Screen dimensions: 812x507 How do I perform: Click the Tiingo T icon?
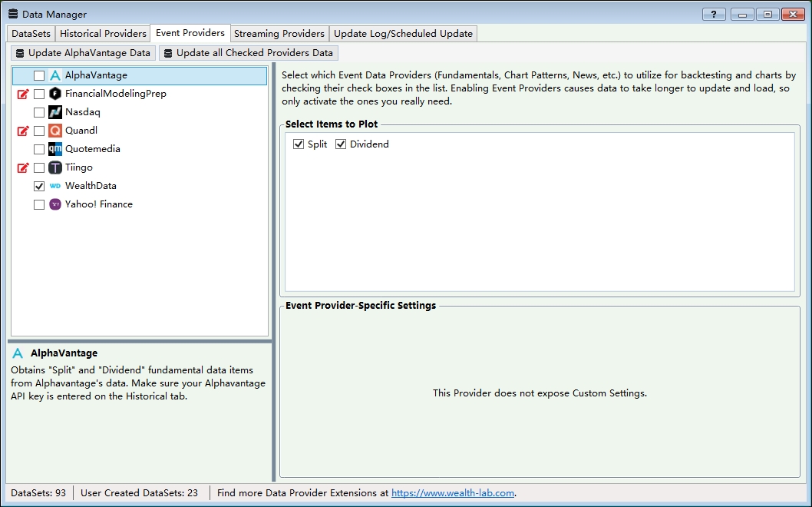click(x=55, y=167)
